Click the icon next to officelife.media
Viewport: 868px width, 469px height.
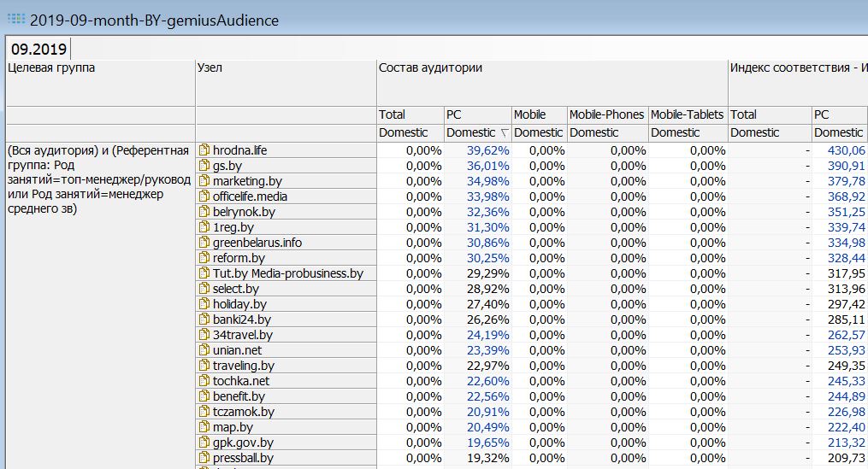click(x=204, y=196)
